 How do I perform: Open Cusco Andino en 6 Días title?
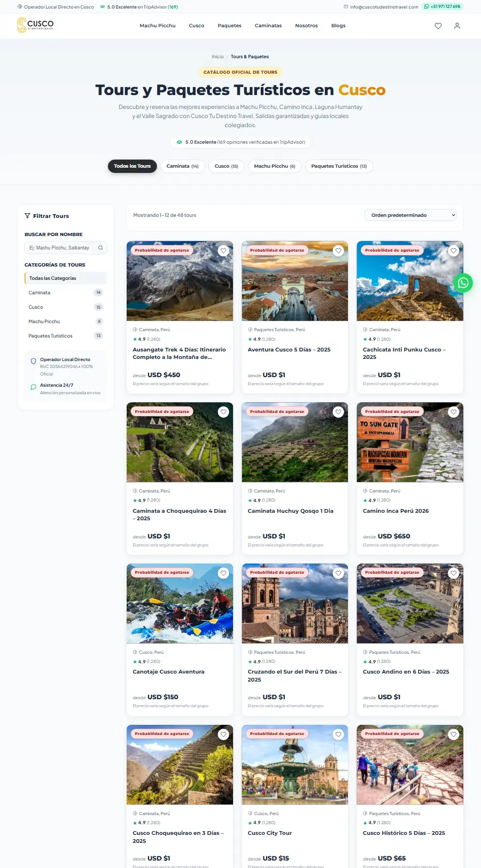point(406,672)
